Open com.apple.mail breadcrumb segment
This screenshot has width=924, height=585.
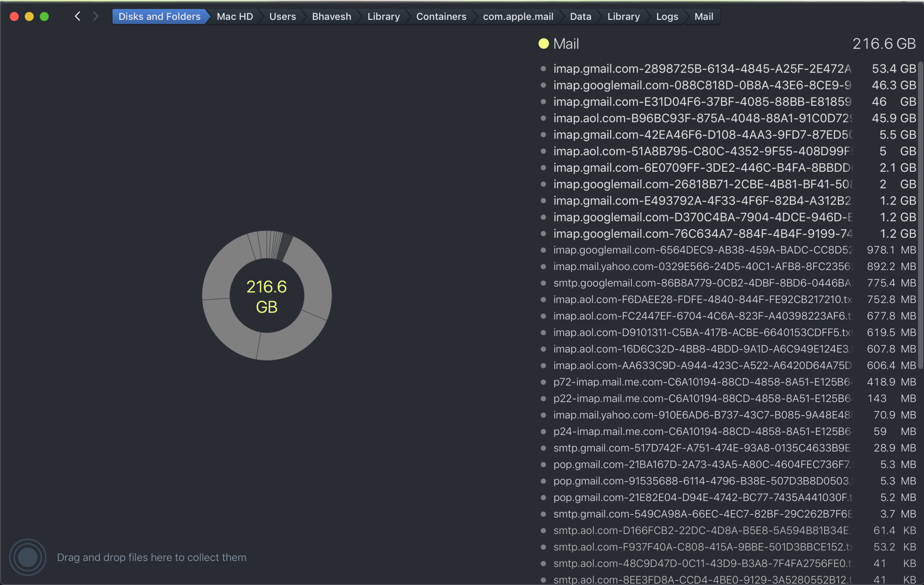tap(517, 17)
